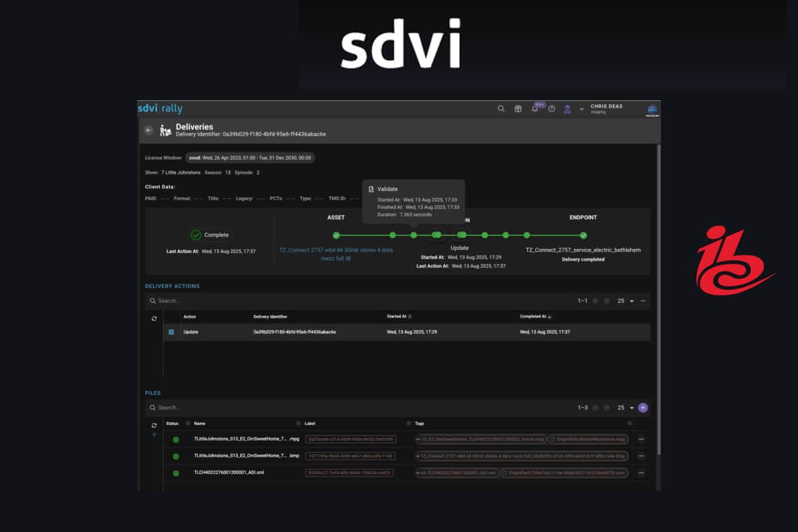Open search from the top bar magnifier
The image size is (798, 532).
(x=501, y=108)
